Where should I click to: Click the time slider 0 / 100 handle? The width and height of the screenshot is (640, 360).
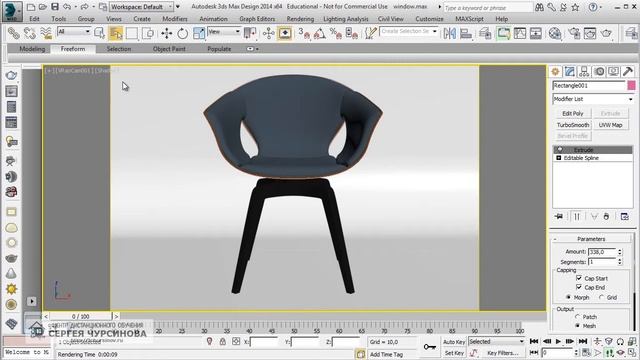[80, 316]
